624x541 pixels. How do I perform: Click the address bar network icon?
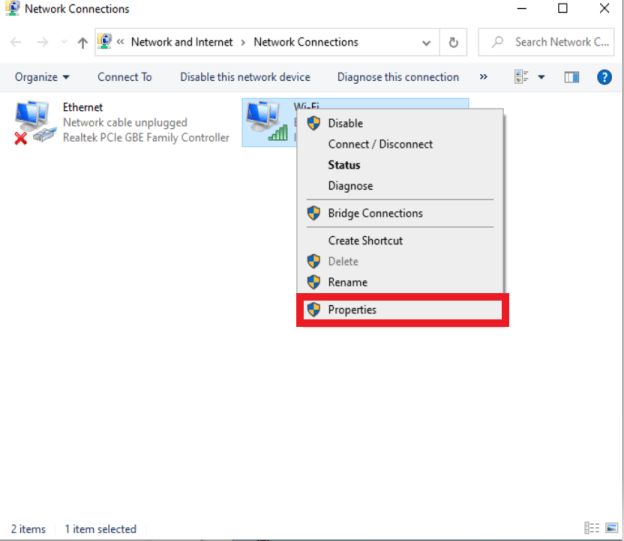105,41
